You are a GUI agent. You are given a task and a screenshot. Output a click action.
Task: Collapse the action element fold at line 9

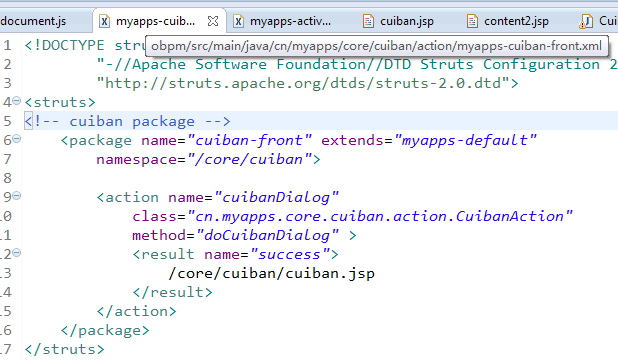(x=16, y=196)
